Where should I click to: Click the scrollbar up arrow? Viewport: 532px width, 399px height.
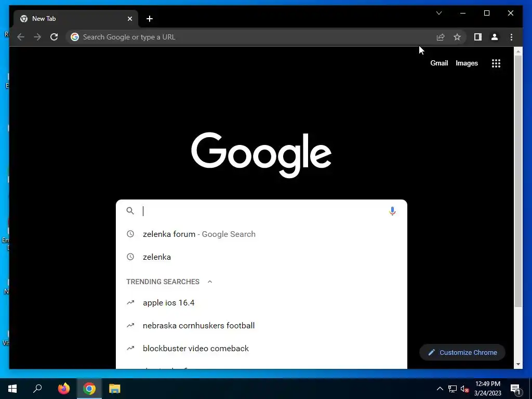pos(518,51)
